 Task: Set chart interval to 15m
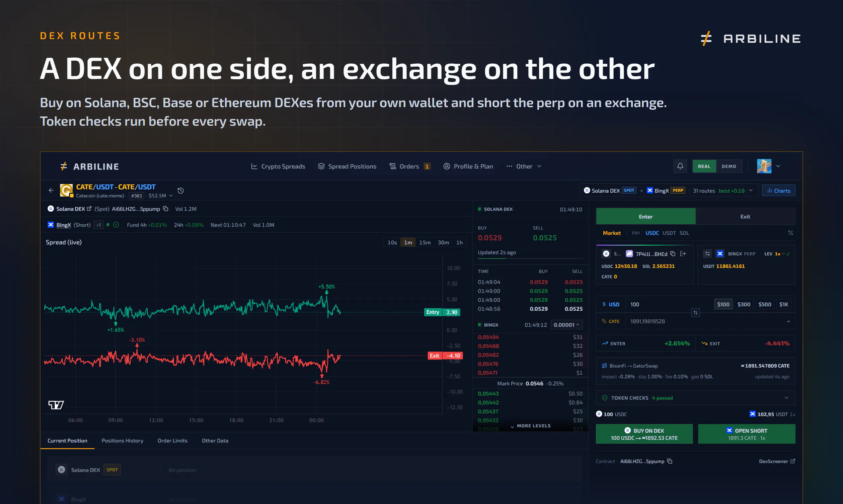point(424,242)
